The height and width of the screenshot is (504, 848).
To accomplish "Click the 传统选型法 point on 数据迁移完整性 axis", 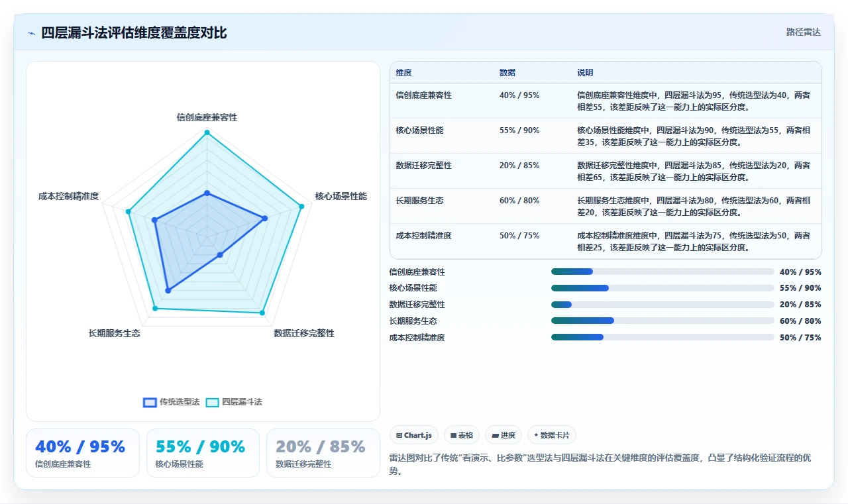I will (x=220, y=254).
